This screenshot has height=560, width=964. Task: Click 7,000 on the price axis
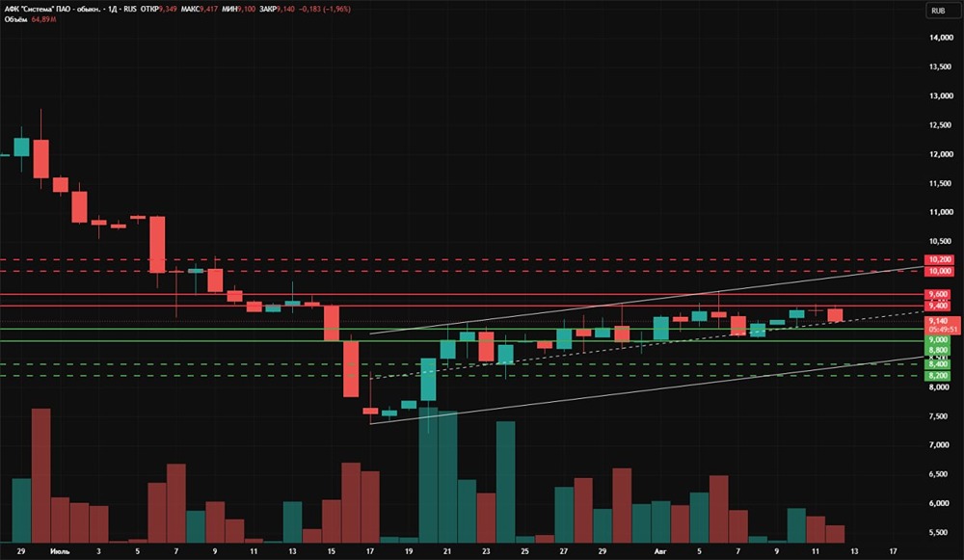pyautogui.click(x=938, y=445)
